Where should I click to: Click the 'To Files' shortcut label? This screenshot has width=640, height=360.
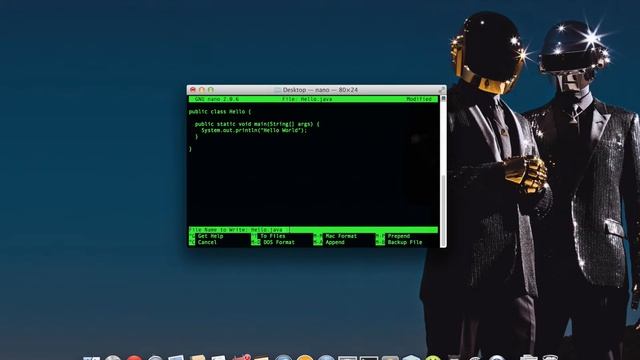pyautogui.click(x=273, y=236)
